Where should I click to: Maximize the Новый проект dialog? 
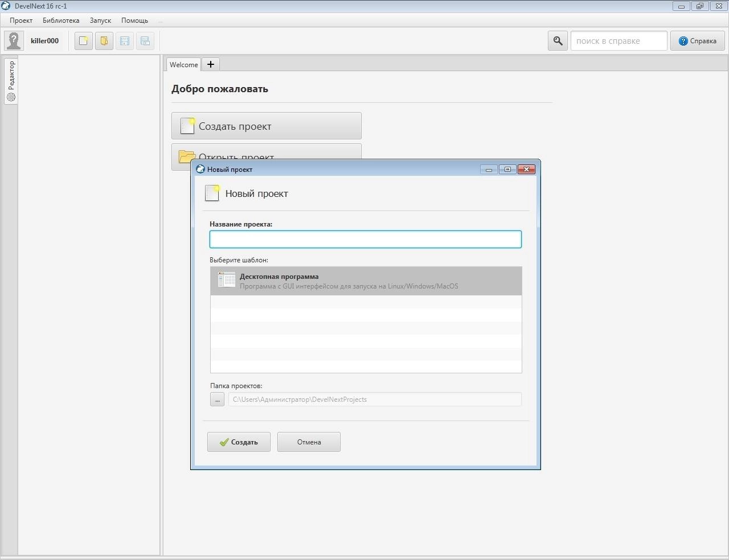point(507,170)
